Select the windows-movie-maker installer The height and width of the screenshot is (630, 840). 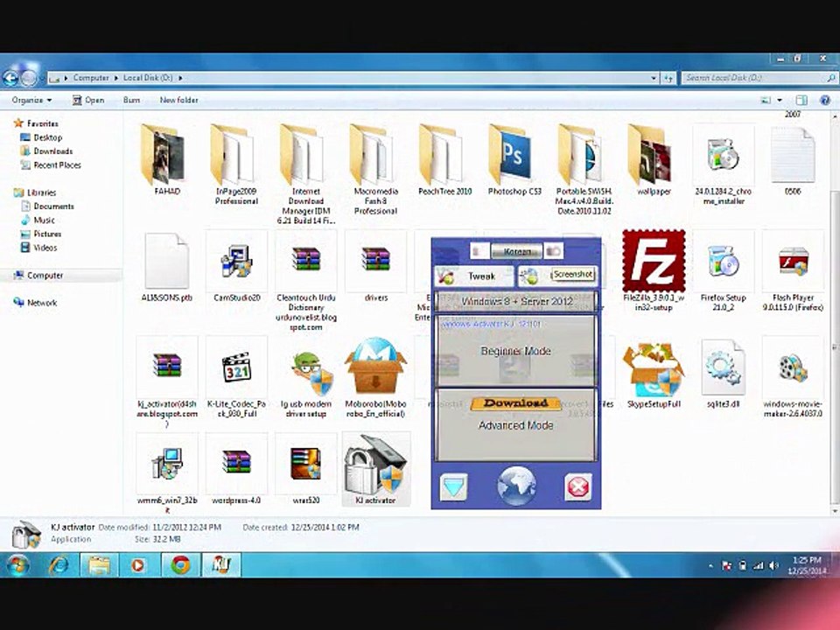pyautogui.click(x=793, y=378)
